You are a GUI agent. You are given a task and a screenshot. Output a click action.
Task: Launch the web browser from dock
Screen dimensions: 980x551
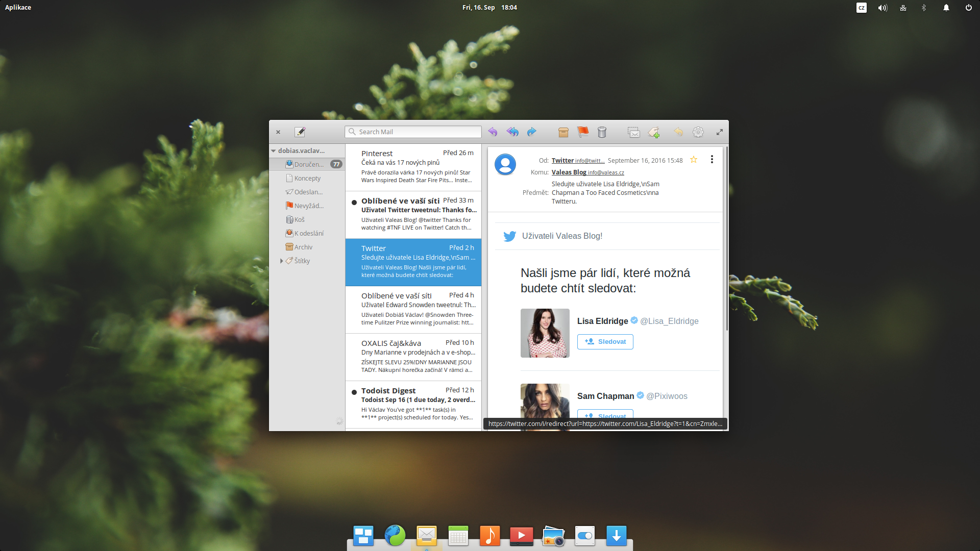click(395, 536)
